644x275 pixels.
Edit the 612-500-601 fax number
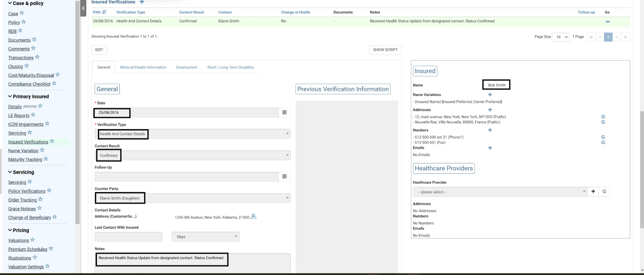(603, 142)
